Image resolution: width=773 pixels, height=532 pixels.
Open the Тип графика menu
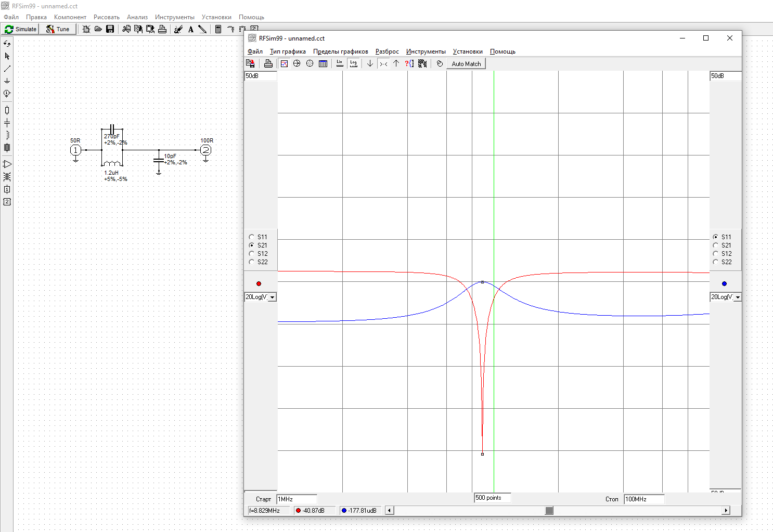288,51
